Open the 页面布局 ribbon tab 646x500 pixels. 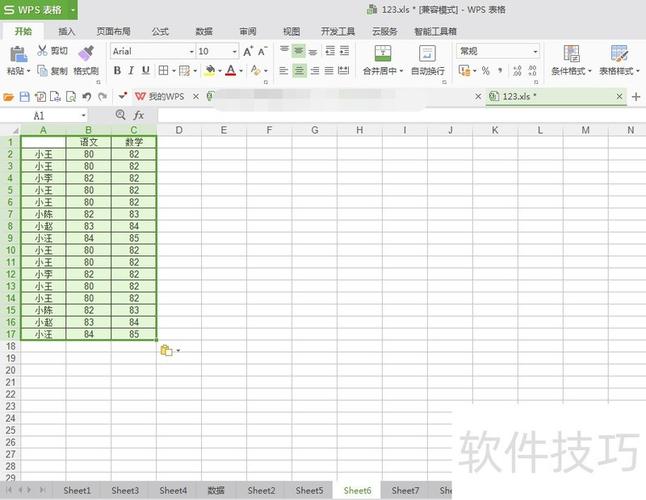tap(113, 31)
